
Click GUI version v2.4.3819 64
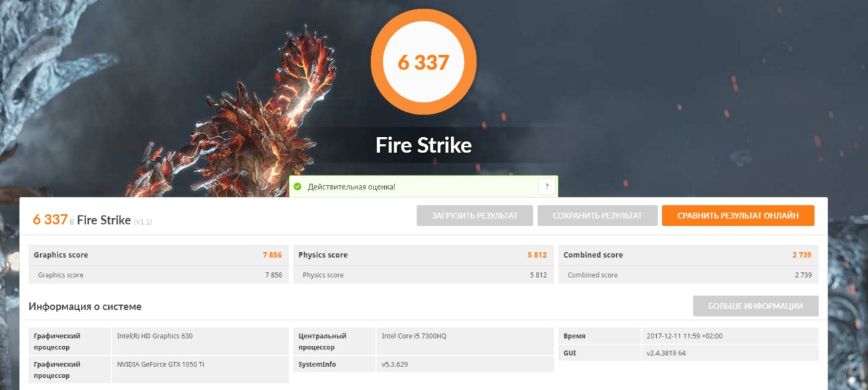coord(666,353)
